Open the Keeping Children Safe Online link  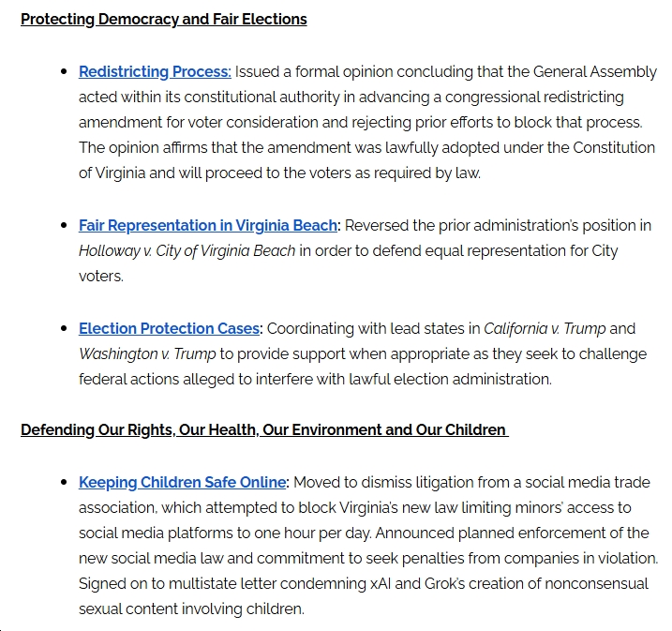tap(182, 483)
